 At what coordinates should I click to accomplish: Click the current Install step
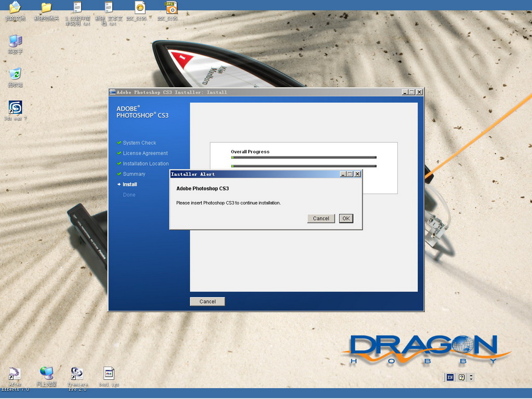tap(129, 184)
